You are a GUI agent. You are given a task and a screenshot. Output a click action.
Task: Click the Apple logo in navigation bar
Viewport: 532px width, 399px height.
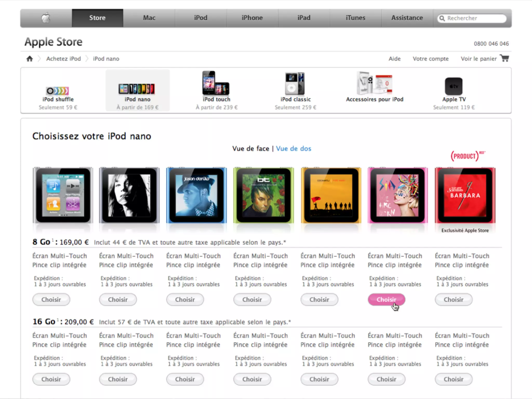[46, 18]
